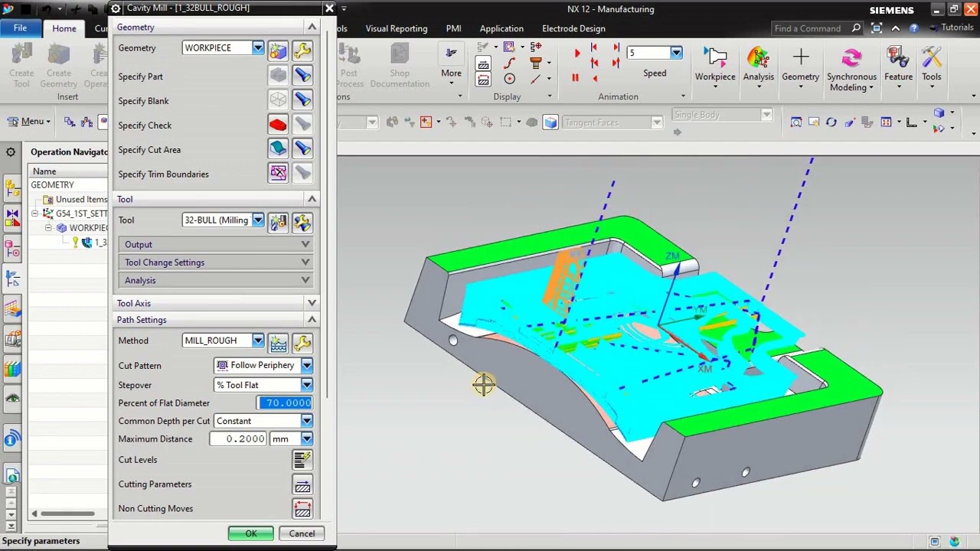Expand the Tool Axis section
Viewport: 980px width, 551px height.
[312, 303]
